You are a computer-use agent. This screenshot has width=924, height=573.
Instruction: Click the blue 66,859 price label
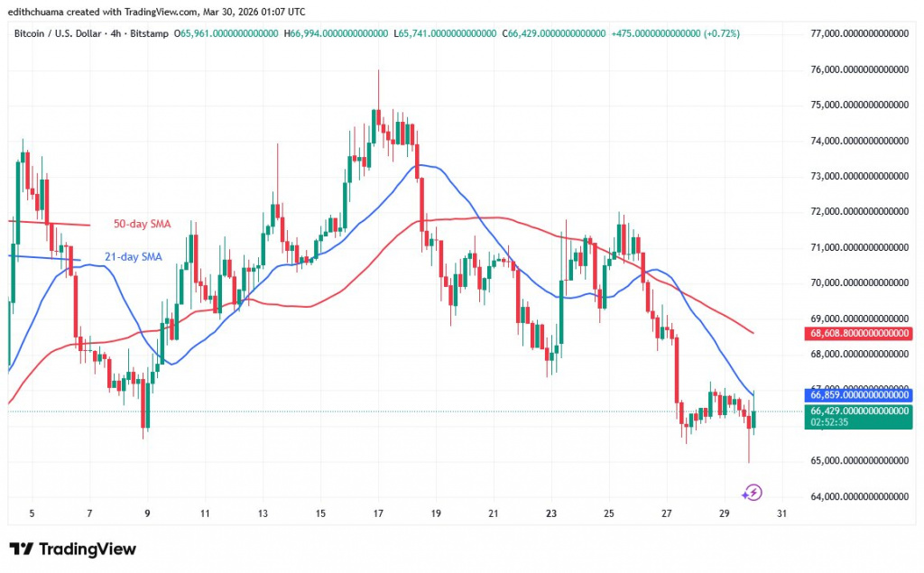(858, 395)
